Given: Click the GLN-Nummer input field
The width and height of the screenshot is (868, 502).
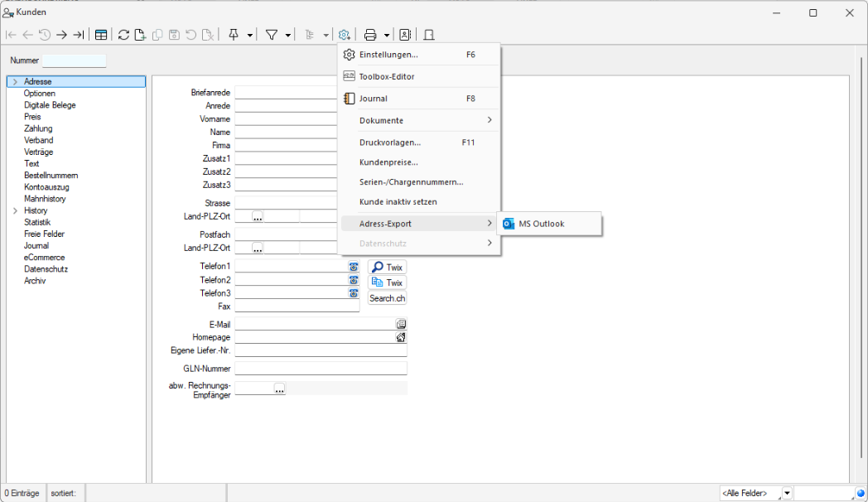Looking at the screenshot, I should [321, 368].
